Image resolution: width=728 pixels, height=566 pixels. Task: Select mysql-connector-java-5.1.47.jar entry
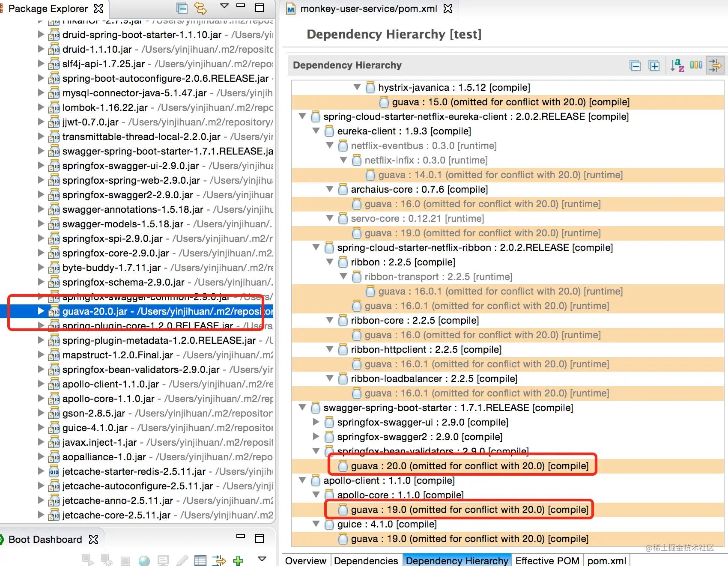pyautogui.click(x=134, y=93)
